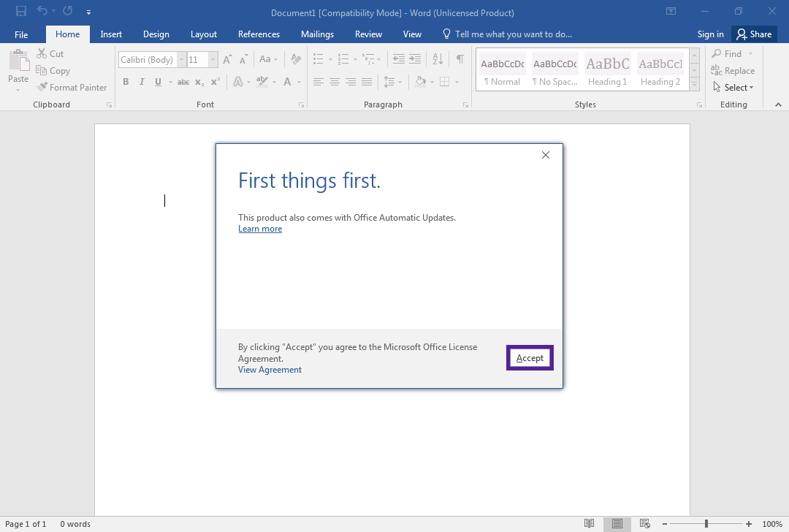
Task: Click the Cut scissors button
Action: click(50, 54)
